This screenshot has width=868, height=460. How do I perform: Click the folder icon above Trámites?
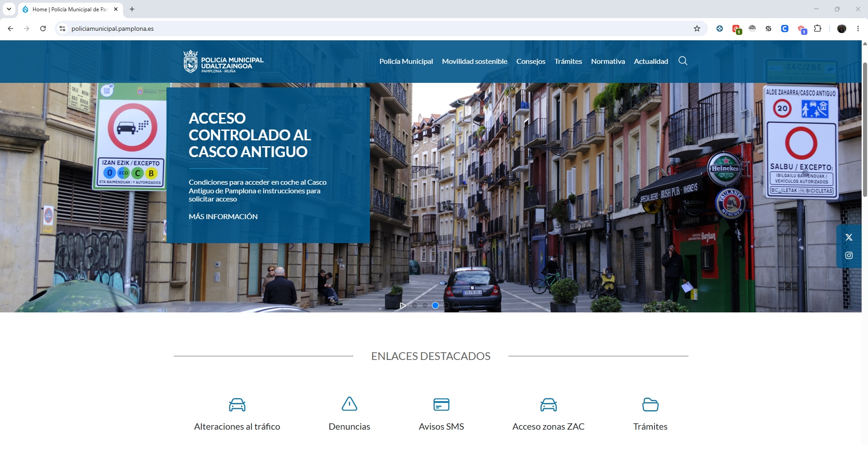[650, 404]
